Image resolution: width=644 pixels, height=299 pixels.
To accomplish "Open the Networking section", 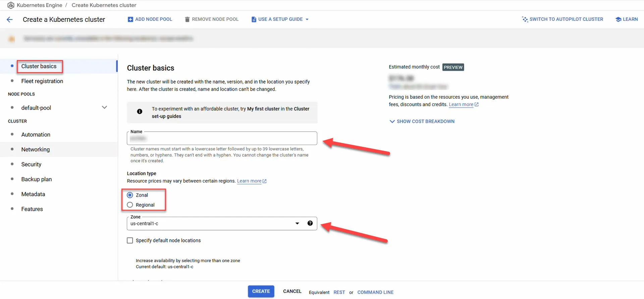I will 36,149.
